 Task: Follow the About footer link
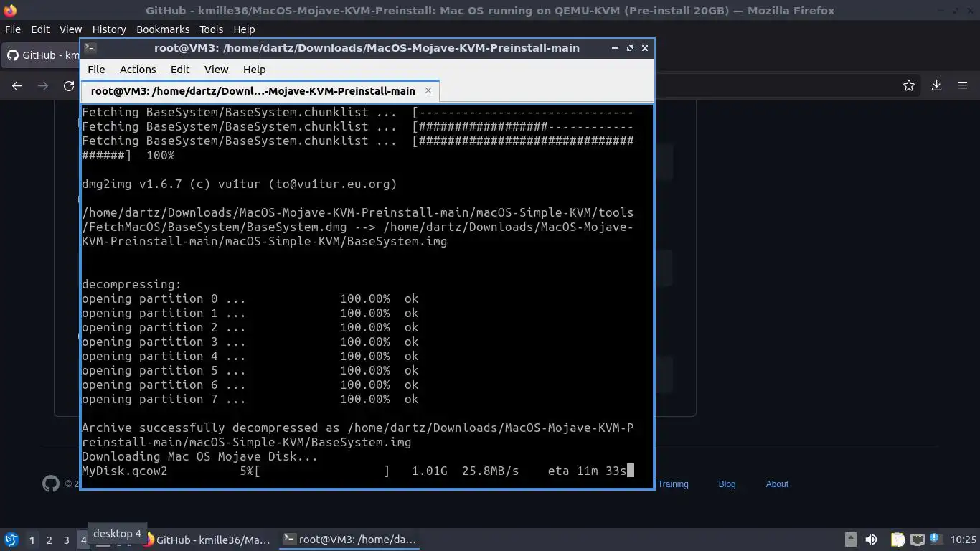click(x=777, y=484)
